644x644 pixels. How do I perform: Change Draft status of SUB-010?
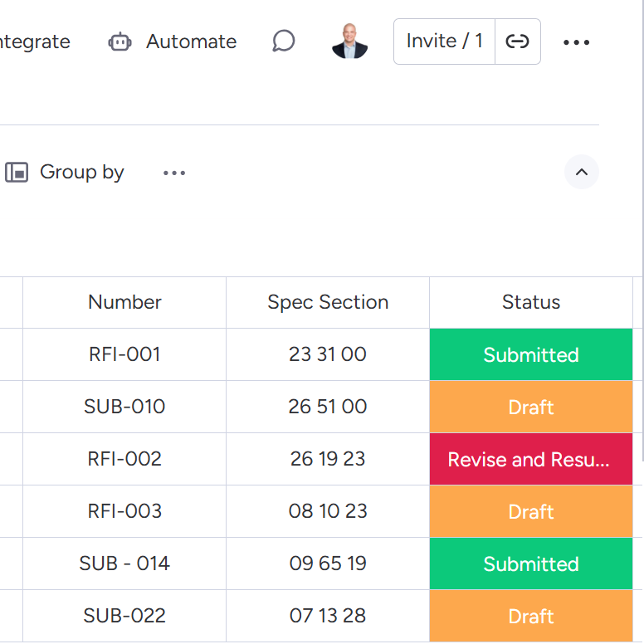pos(531,407)
